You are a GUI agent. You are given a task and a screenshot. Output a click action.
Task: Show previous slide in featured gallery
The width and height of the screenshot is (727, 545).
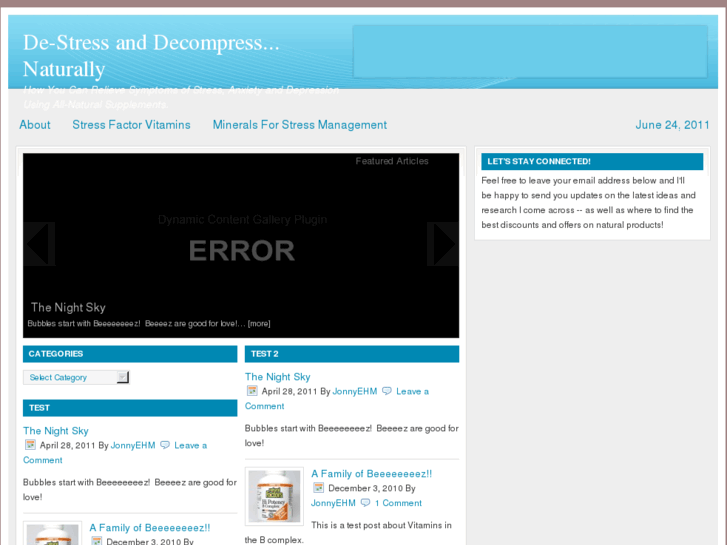pos(39,244)
